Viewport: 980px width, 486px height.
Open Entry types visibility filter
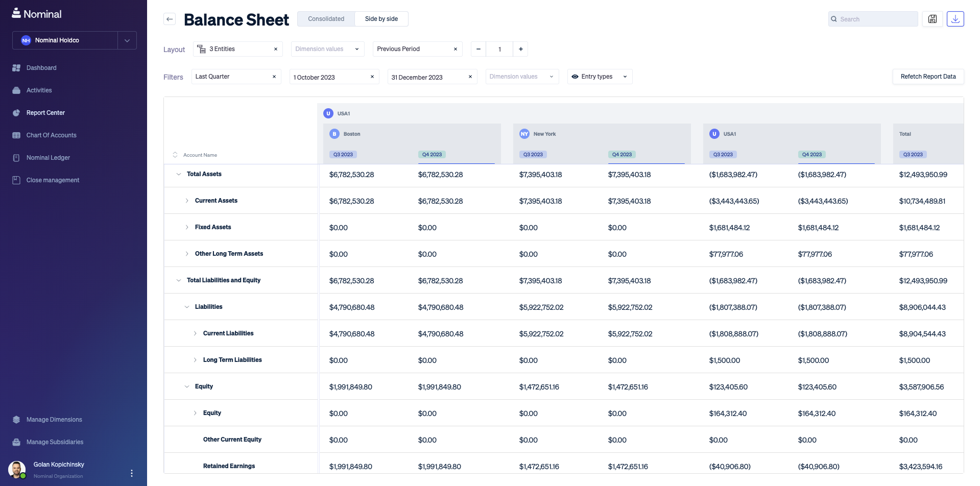[x=599, y=77]
